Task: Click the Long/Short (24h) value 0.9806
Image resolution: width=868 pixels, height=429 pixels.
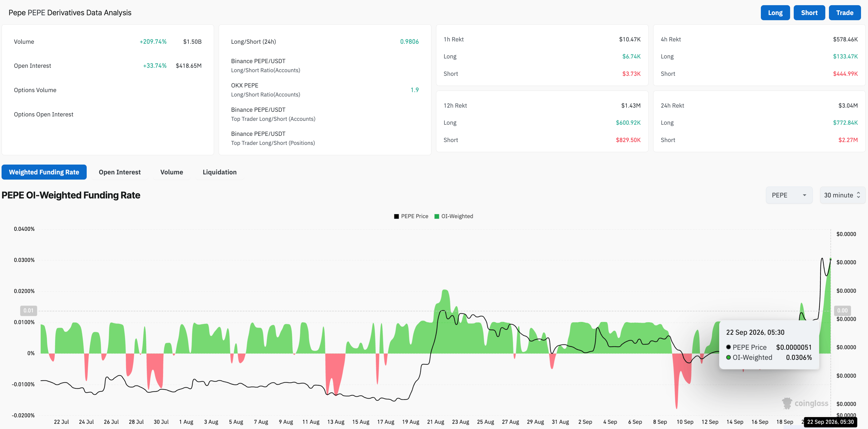Action: pos(409,42)
